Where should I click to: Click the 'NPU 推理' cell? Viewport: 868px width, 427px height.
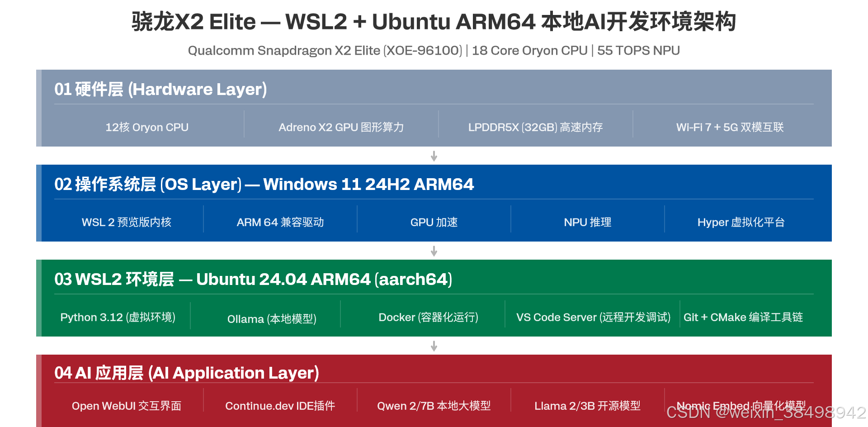pyautogui.click(x=588, y=222)
